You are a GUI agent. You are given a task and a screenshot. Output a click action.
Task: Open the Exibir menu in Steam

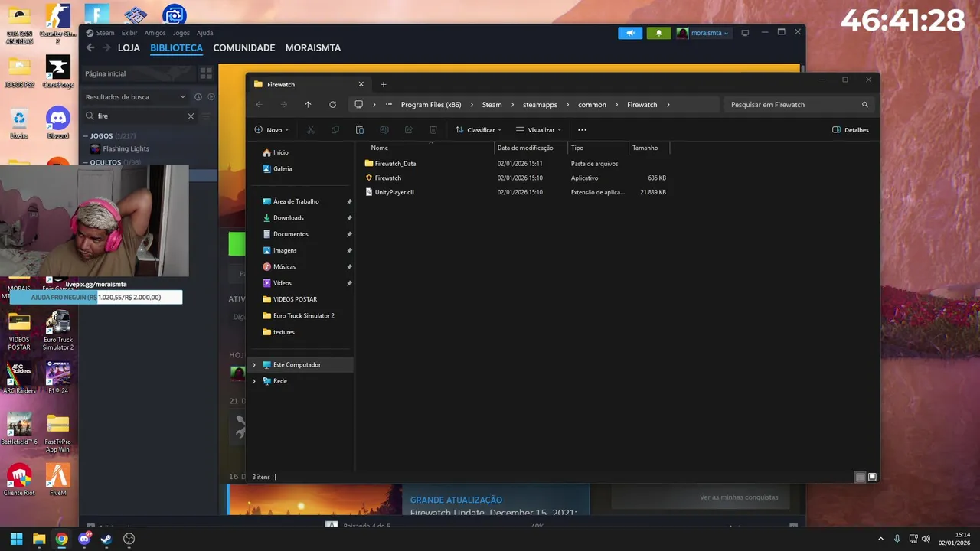coord(129,33)
